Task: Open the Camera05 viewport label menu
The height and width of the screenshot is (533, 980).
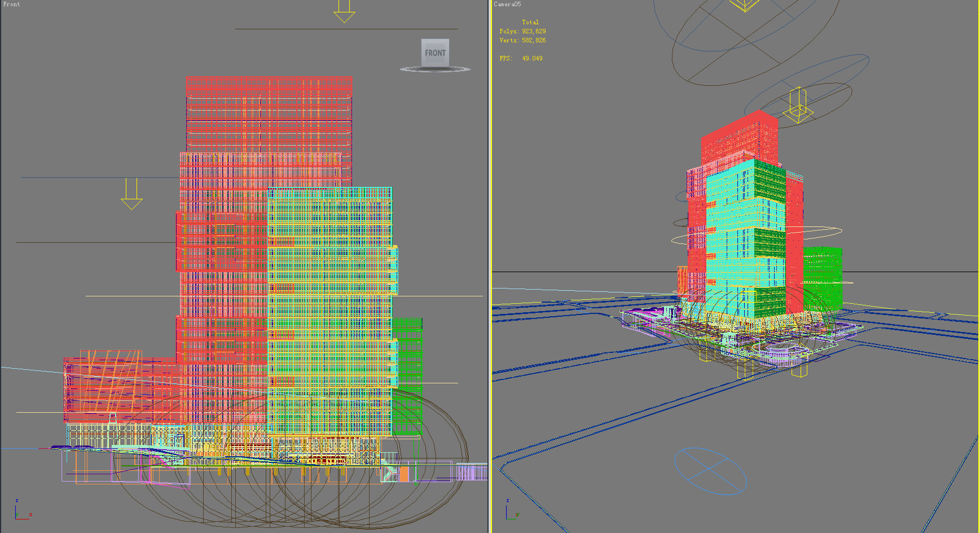Action: point(507,4)
